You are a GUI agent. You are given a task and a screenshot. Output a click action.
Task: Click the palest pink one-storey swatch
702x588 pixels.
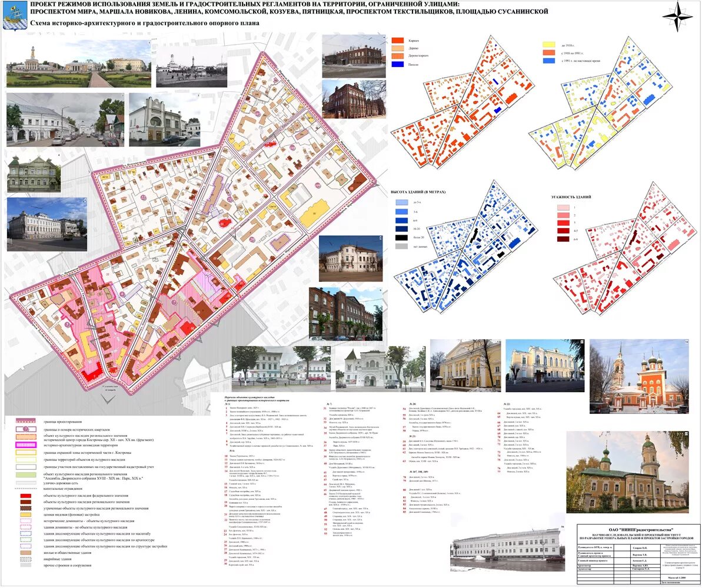pyautogui.click(x=563, y=208)
